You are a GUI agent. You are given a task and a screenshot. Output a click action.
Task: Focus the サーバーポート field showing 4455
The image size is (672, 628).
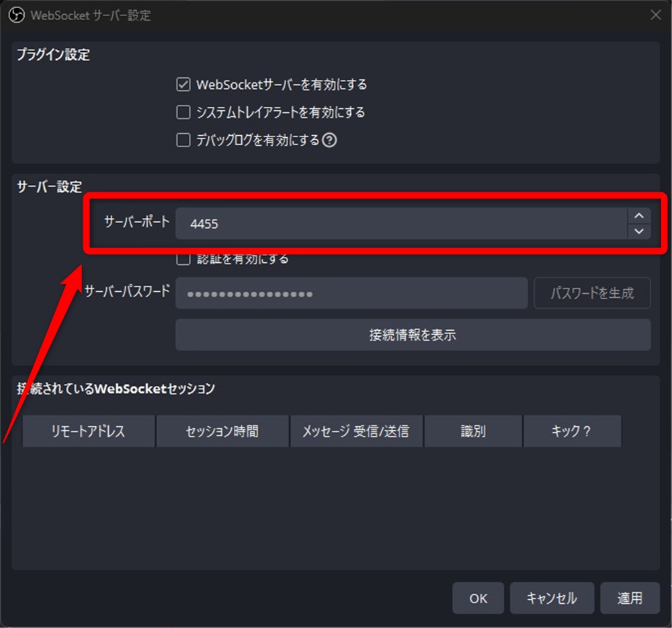point(402,223)
